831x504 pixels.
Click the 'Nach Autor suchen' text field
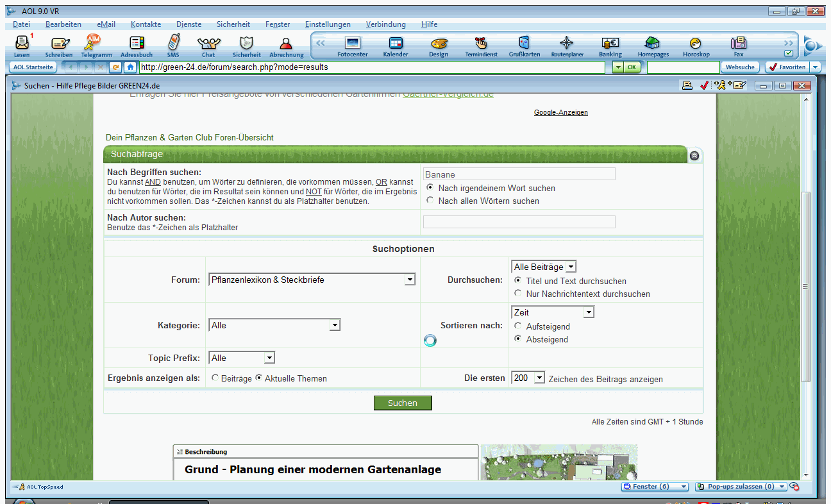point(519,222)
